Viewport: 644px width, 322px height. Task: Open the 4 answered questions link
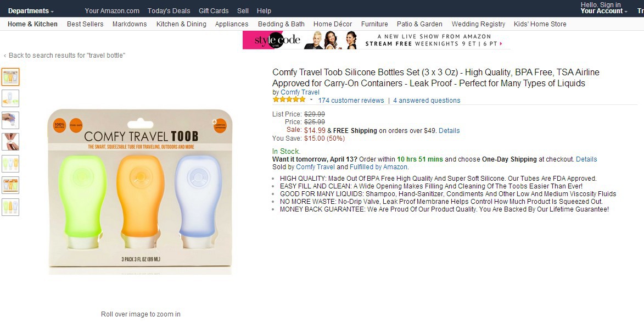click(x=427, y=101)
